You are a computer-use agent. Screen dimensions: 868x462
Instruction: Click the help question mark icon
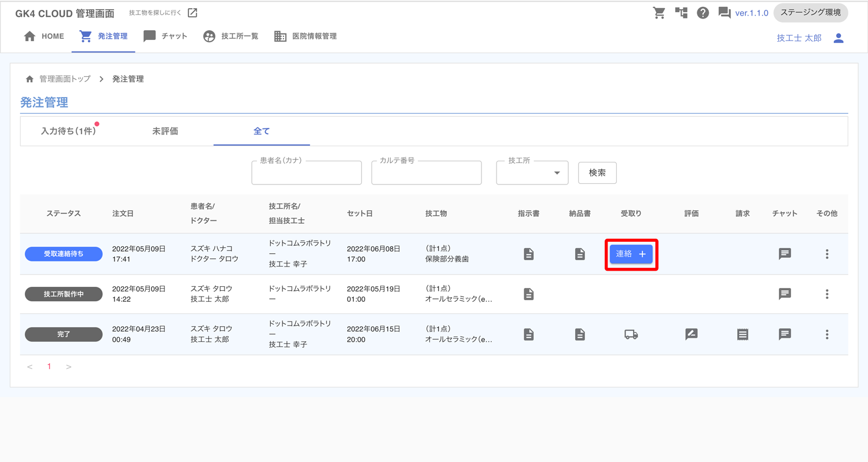(703, 13)
